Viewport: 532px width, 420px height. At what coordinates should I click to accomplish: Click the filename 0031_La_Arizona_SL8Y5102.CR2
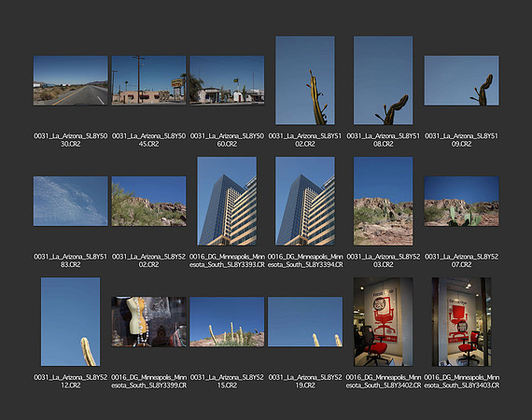[x=305, y=140]
